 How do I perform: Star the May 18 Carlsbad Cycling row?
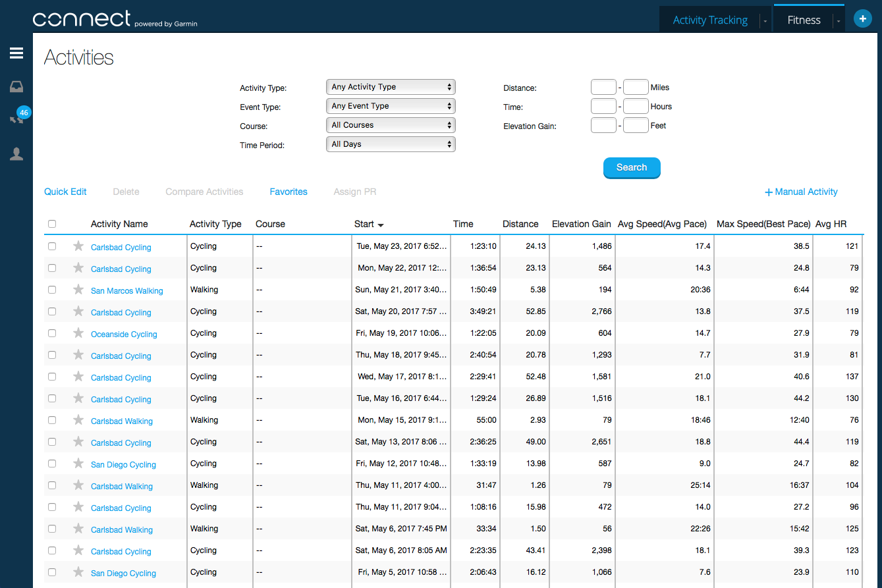(78, 355)
